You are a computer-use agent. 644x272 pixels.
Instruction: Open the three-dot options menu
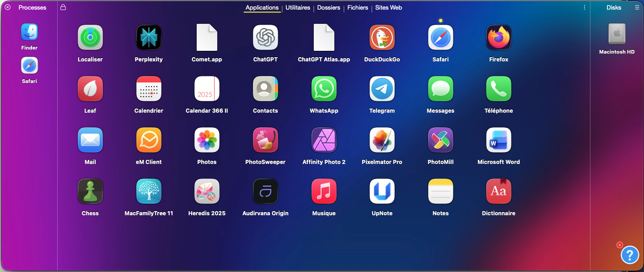(585, 7)
